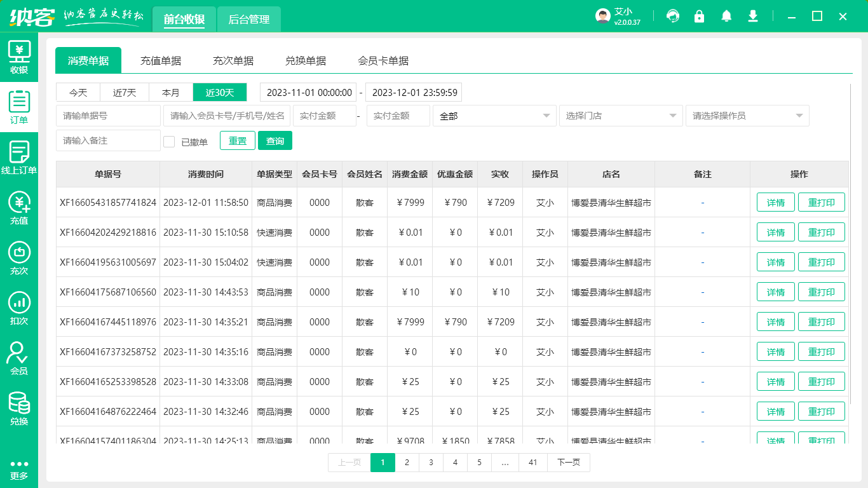Viewport: 868px width, 488px height.
Task: Click the notification bell icon
Action: tap(726, 16)
